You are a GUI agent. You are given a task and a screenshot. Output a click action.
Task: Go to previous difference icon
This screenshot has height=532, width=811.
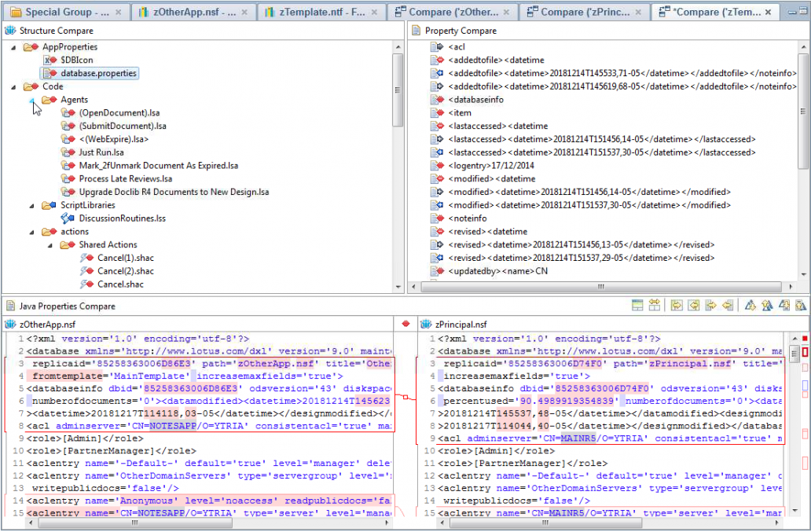[767, 305]
